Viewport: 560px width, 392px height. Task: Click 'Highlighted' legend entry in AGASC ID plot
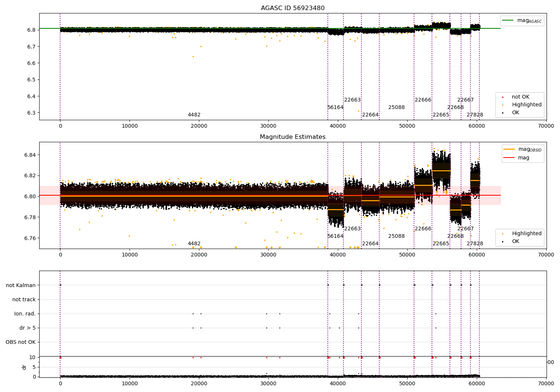pyautogui.click(x=522, y=105)
